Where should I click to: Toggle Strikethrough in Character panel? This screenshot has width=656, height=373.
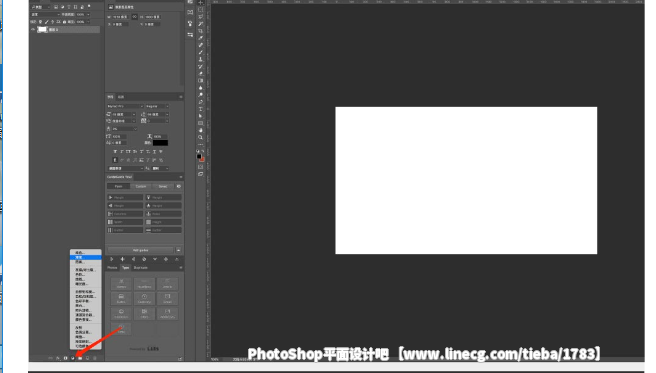pos(161,151)
